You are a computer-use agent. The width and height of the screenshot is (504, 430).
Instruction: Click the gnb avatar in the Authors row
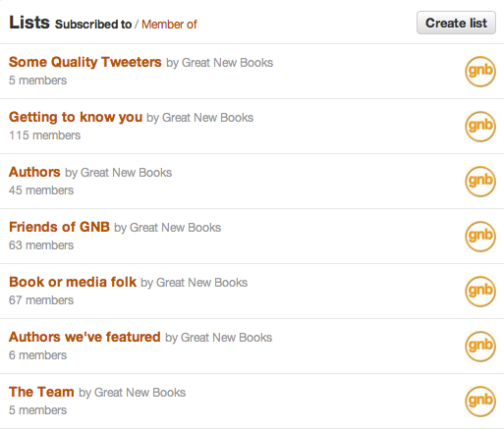(480, 182)
